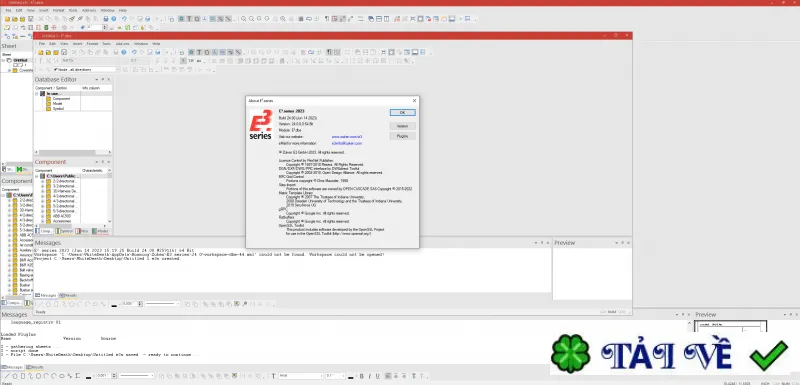
Task: Click blue Help icon in front E3.dbe toolbar
Action: pos(123,52)
